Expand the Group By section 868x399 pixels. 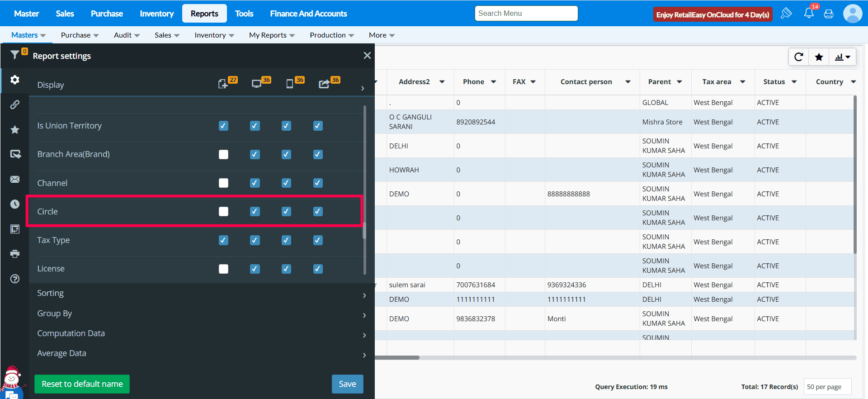point(202,313)
